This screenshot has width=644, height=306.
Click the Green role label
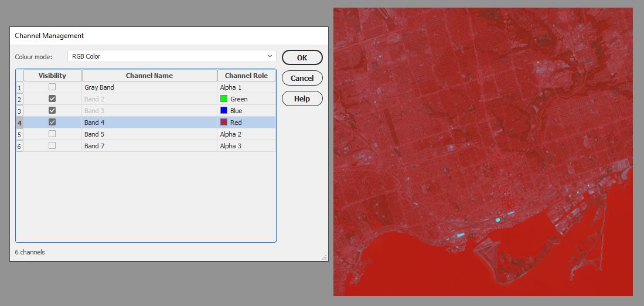[x=239, y=99]
